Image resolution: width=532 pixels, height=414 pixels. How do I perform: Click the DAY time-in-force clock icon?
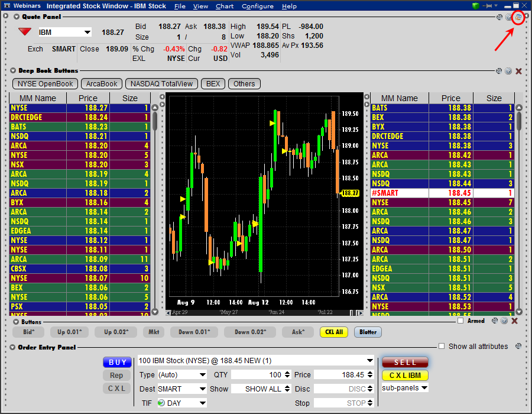point(161,403)
